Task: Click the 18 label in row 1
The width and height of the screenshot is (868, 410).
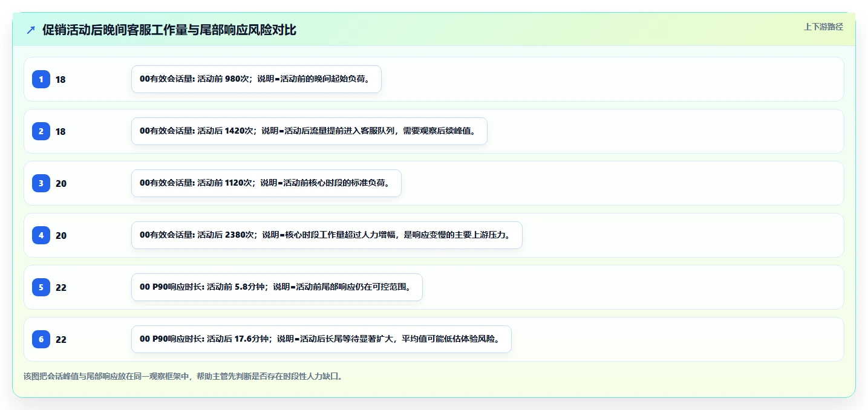Action: (60, 80)
